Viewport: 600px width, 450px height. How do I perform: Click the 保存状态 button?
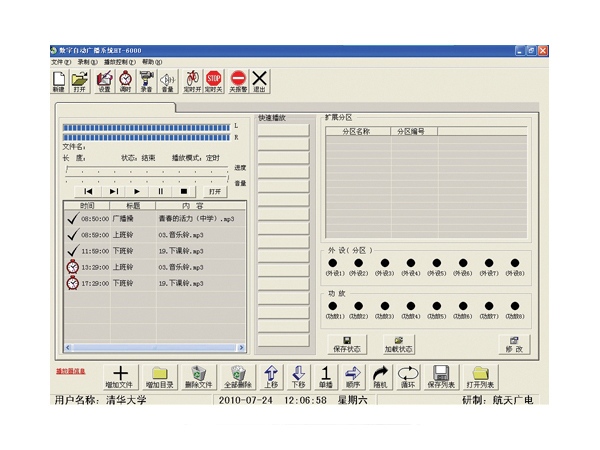(345, 343)
